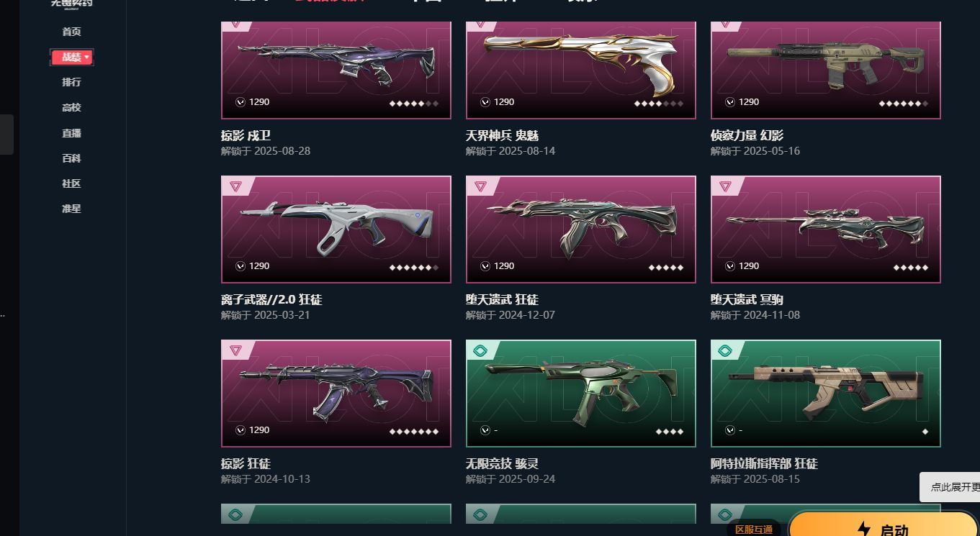This screenshot has width=980, height=536.
Task: Click pink tier icon on 堕天遗武 狂徒 card
Action: 480,186
